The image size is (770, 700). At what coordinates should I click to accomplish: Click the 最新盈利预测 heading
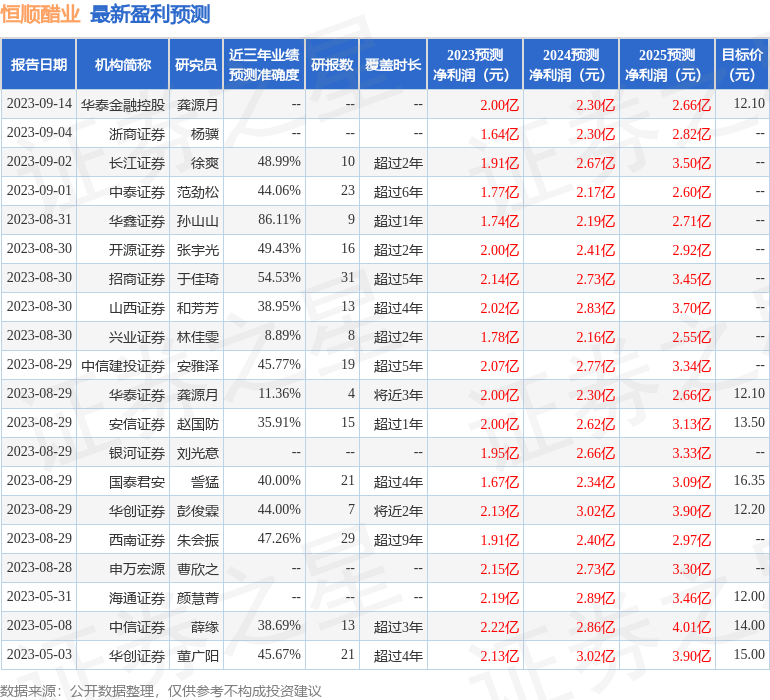pyautogui.click(x=150, y=14)
